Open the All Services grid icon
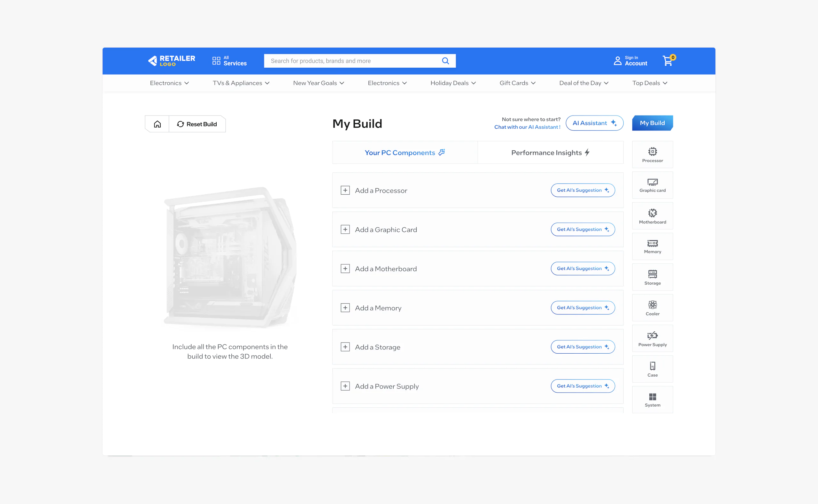Screen dimensions: 818x504 [216, 60]
